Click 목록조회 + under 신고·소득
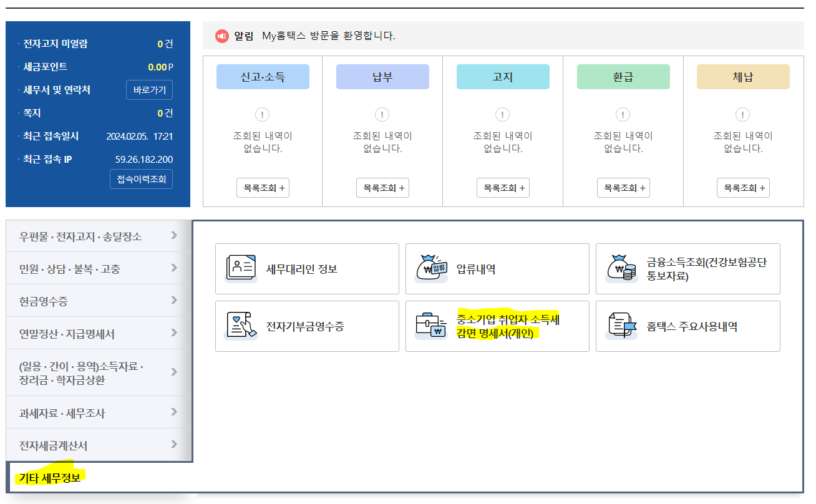The image size is (816, 504). (263, 188)
